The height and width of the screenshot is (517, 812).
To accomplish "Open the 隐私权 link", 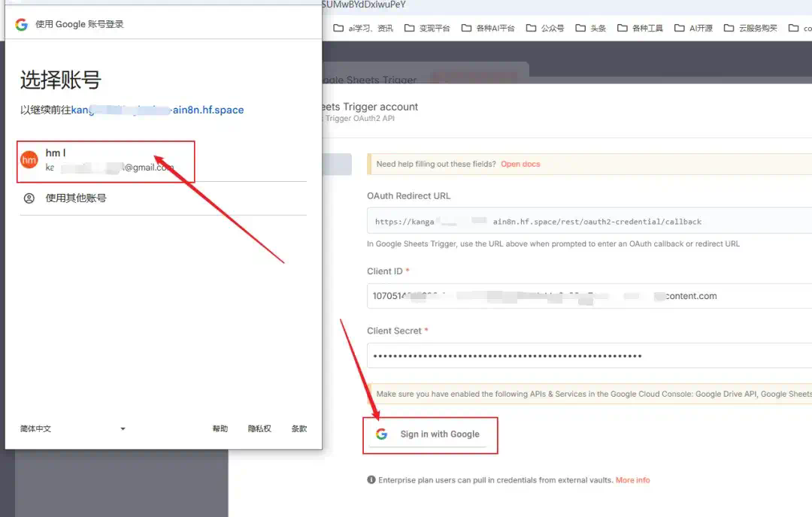I will (259, 428).
